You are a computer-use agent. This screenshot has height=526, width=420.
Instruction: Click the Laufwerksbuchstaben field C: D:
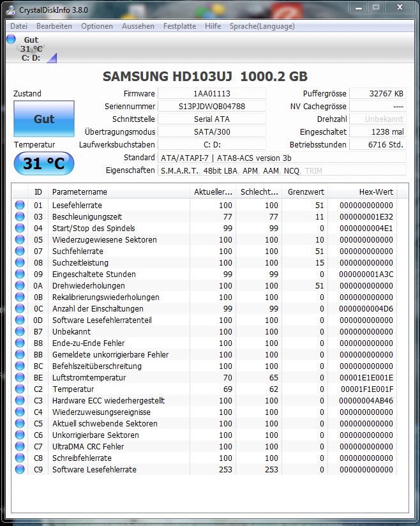click(212, 144)
